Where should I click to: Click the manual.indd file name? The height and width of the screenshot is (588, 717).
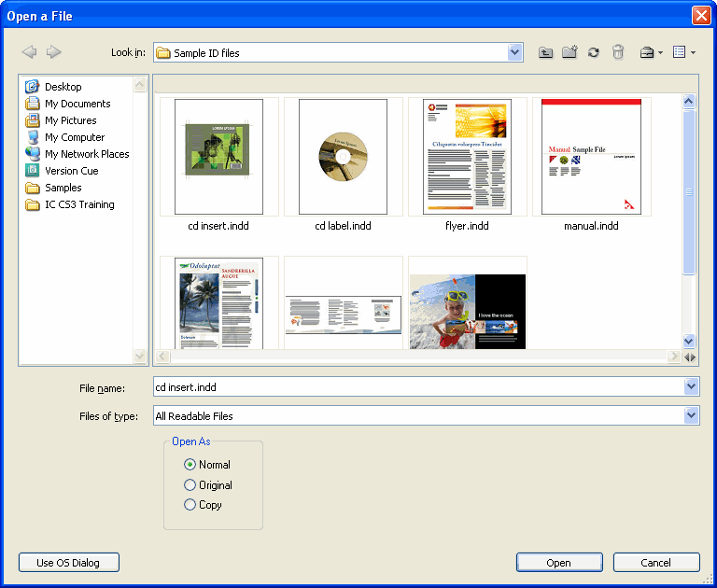591,226
